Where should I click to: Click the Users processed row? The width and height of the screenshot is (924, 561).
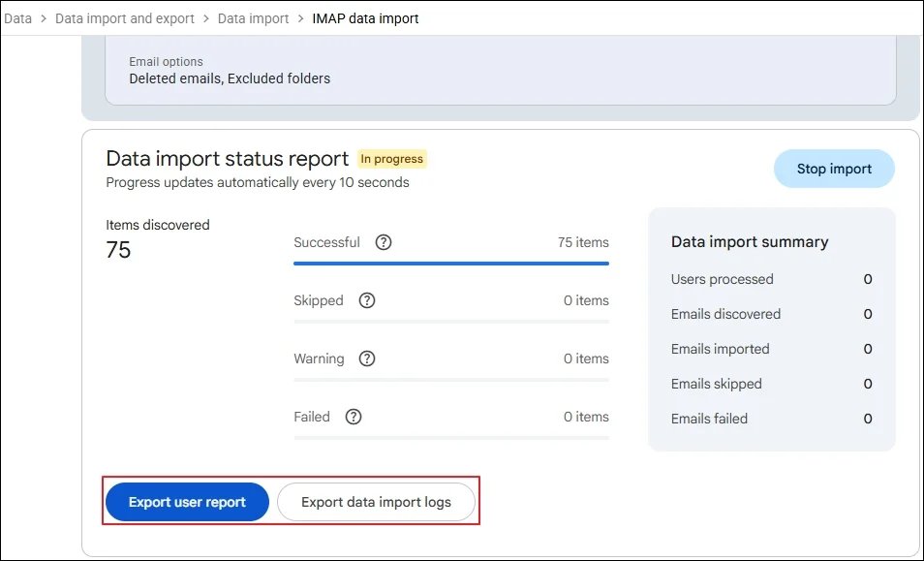coord(771,279)
